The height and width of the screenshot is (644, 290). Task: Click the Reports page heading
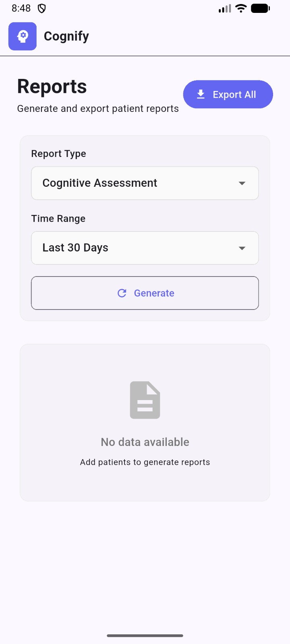[x=52, y=86]
